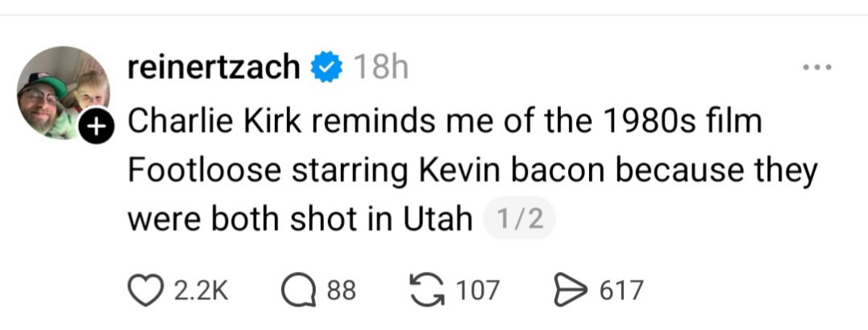Open replies with the comment bubble icon

[x=299, y=290]
